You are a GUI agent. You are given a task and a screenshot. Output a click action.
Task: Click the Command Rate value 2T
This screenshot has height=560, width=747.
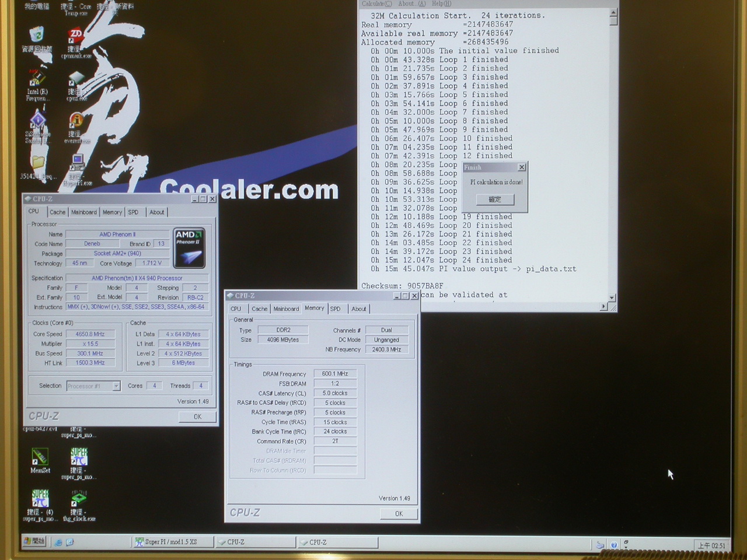coord(335,442)
